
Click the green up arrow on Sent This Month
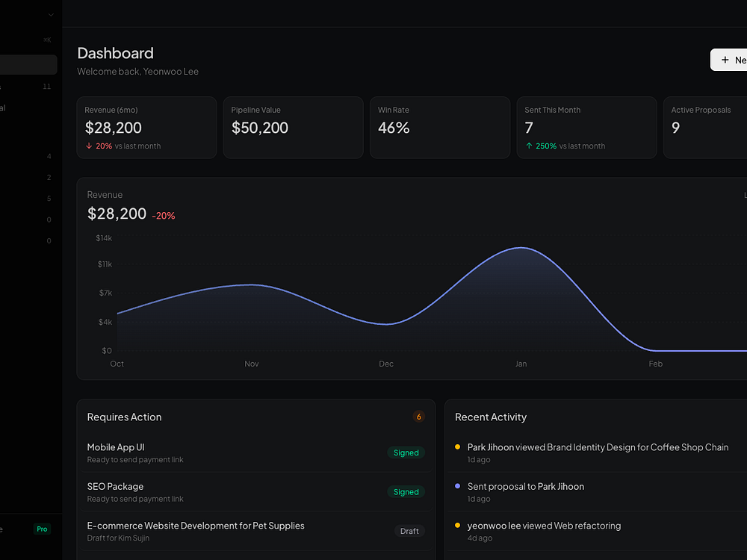pos(529,146)
